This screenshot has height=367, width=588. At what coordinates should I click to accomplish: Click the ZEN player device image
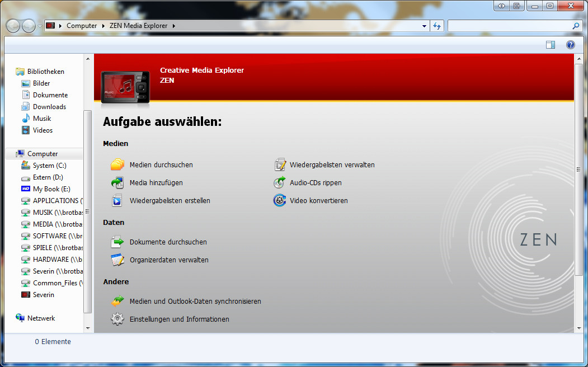pos(126,87)
